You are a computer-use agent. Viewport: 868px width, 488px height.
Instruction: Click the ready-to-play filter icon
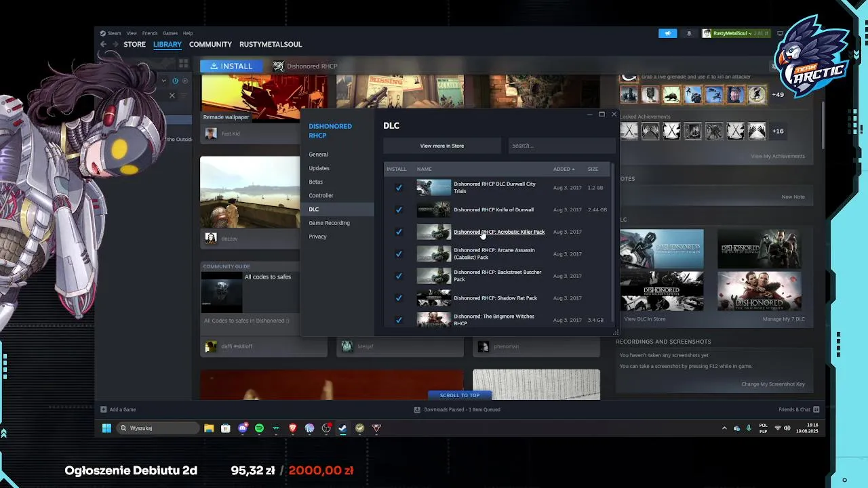point(185,81)
